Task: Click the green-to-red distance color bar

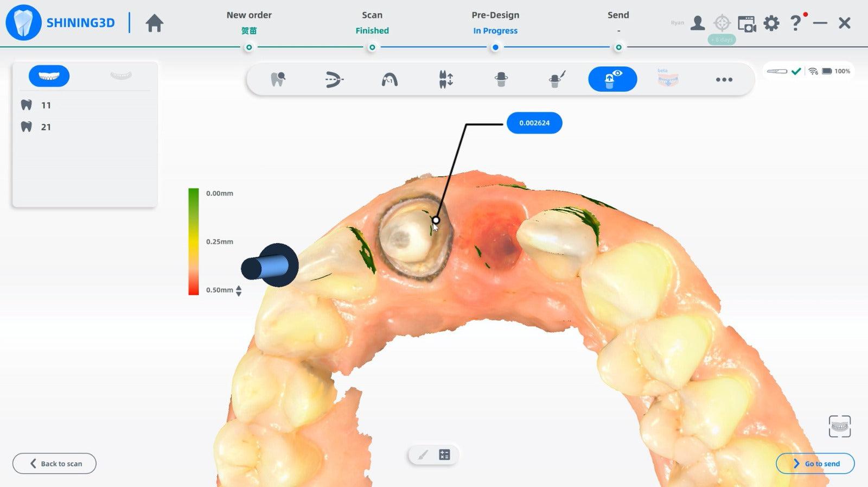Action: [x=194, y=242]
